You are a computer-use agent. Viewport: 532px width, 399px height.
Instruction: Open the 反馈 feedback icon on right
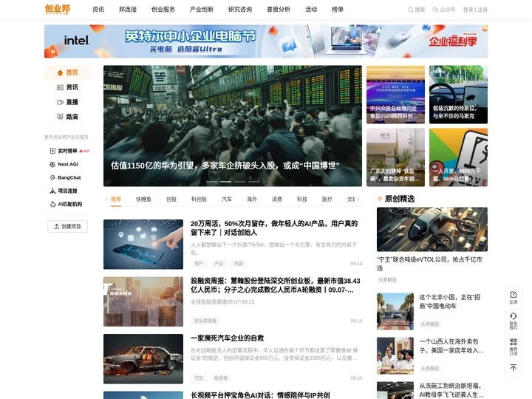tap(514, 295)
